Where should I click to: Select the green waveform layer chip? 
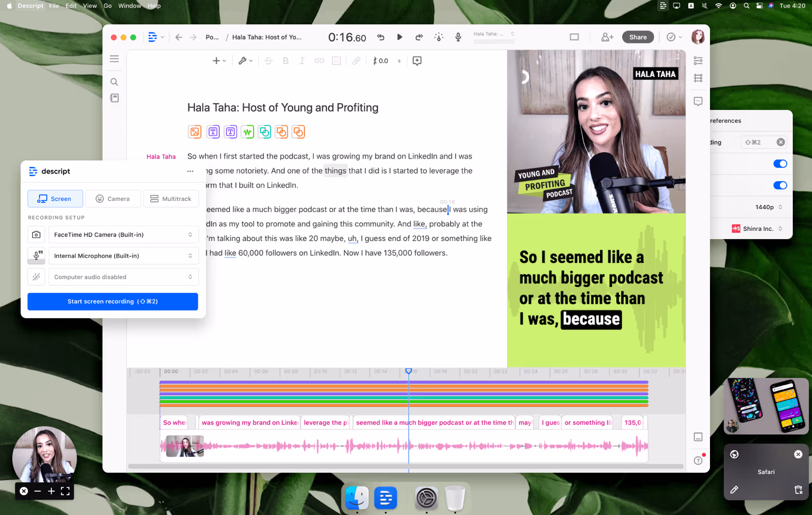click(247, 132)
